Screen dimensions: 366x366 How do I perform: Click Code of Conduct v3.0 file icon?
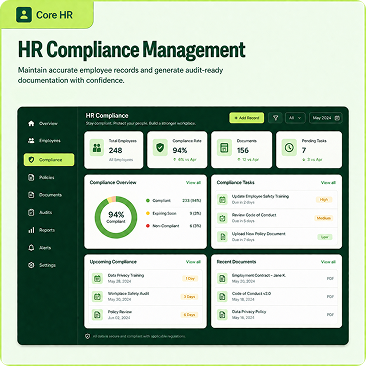pyautogui.click(x=222, y=296)
